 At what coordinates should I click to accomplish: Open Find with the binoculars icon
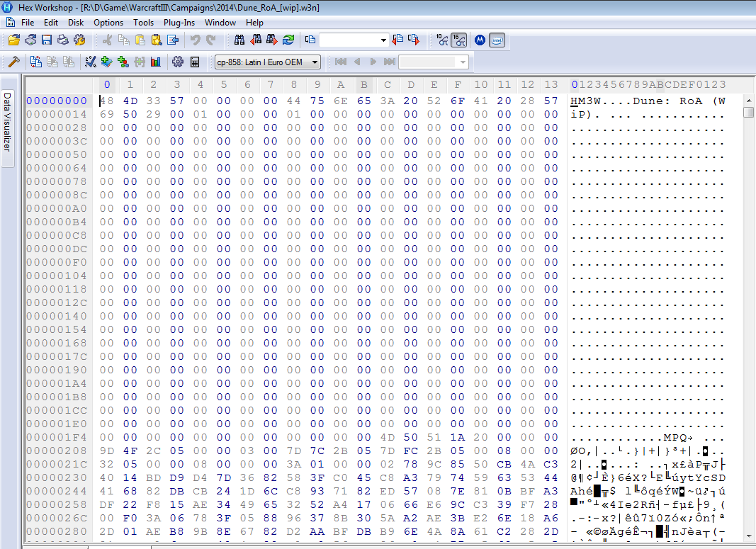(x=239, y=40)
